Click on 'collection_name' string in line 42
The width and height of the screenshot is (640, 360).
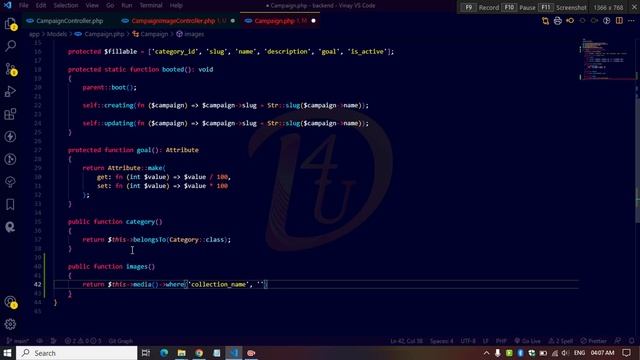[218, 284]
